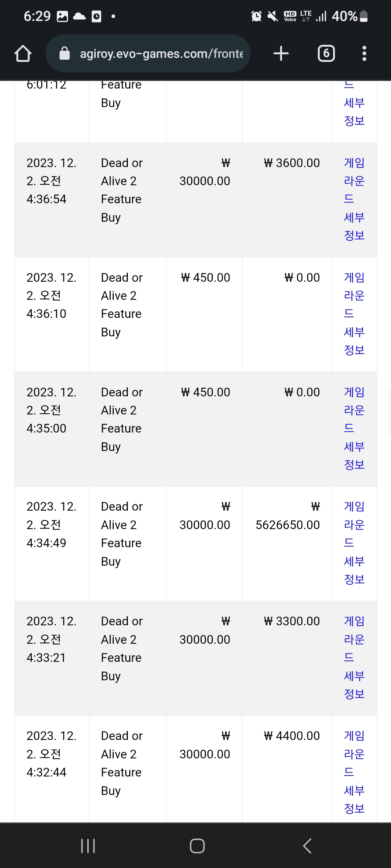
Task: Open round details link for 4:36:10 bet
Action: (x=354, y=314)
